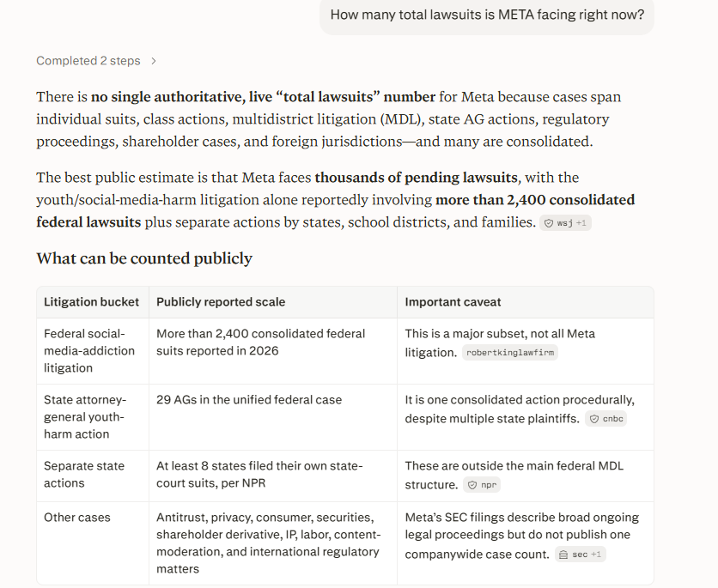Image resolution: width=718 pixels, height=588 pixels.
Task: Click the building icon on sec chip
Action: 563,555
